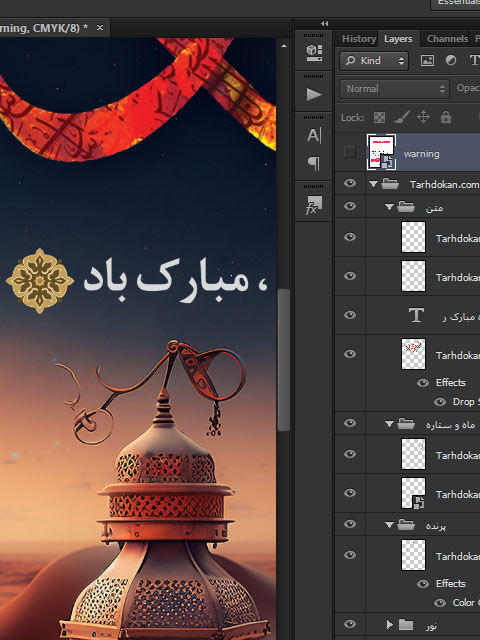This screenshot has width=480, height=640.
Task: Select the layer thumbnail in پرنده group
Action: (413, 555)
